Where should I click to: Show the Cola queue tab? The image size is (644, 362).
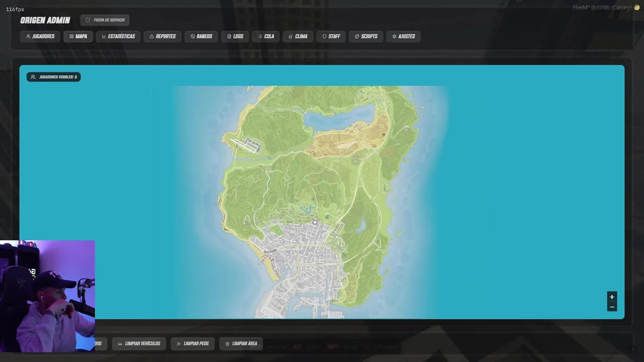(266, 36)
